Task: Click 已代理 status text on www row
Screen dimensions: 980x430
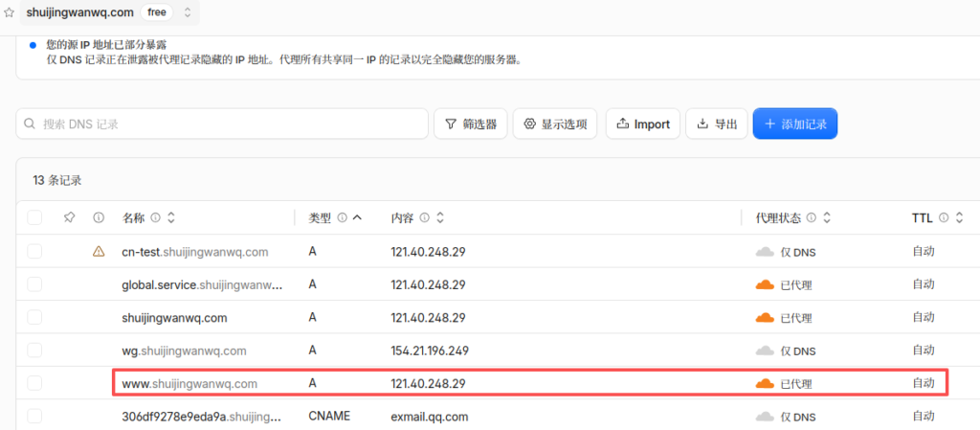Action: coord(796,384)
